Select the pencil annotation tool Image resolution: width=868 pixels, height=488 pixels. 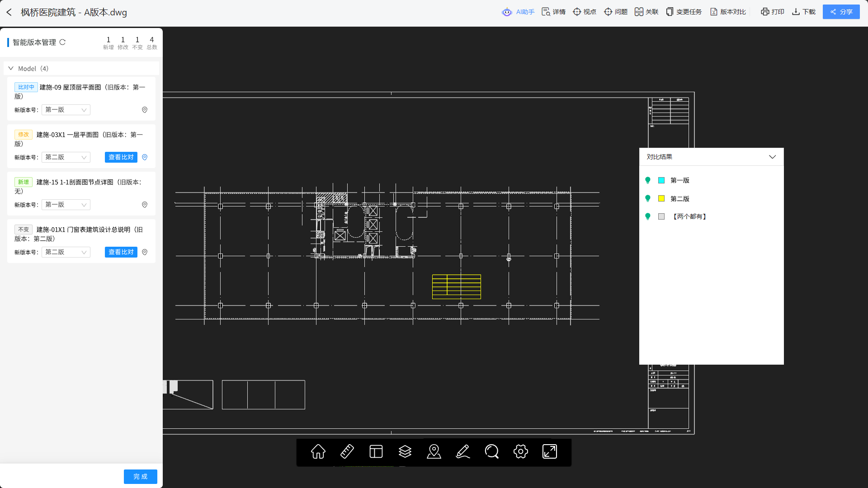[463, 451]
